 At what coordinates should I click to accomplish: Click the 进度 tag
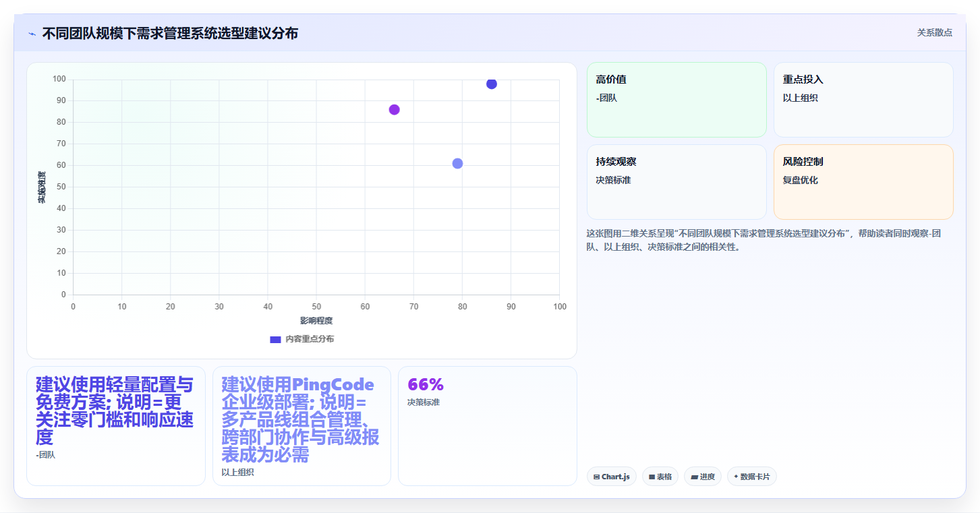(703, 477)
